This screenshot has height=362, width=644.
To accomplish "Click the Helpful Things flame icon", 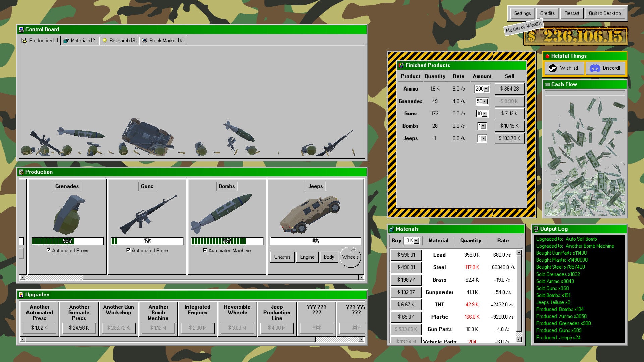I will 548,56.
